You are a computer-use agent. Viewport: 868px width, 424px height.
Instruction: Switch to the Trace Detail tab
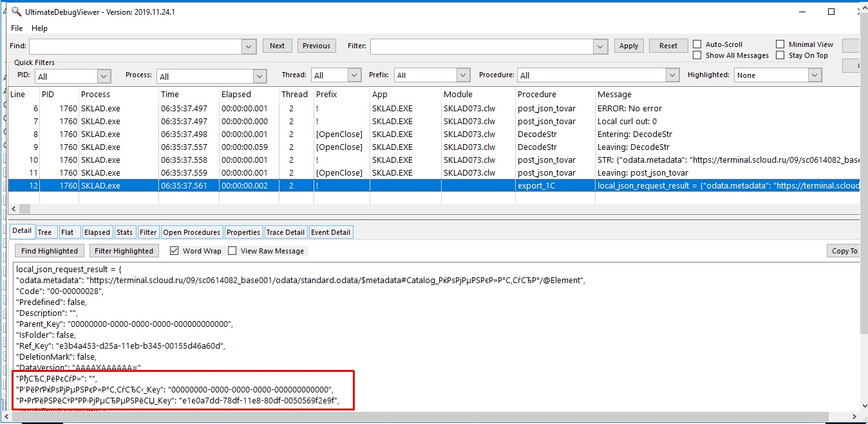[x=285, y=232]
